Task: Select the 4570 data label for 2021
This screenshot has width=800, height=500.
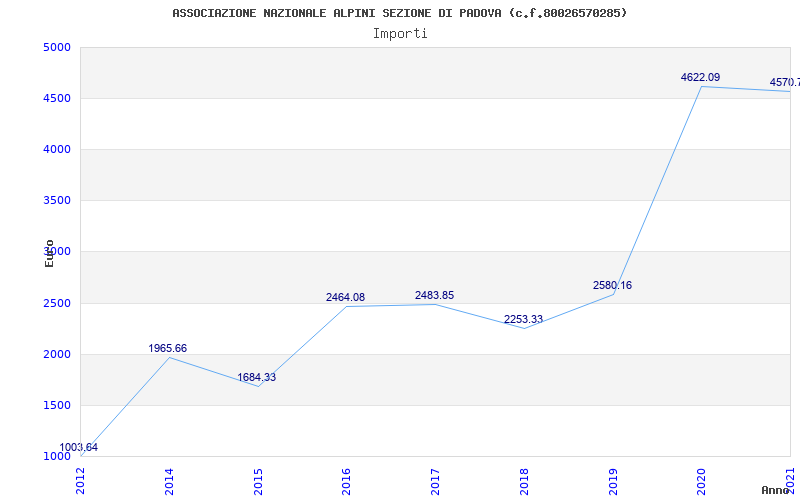Action: point(785,83)
